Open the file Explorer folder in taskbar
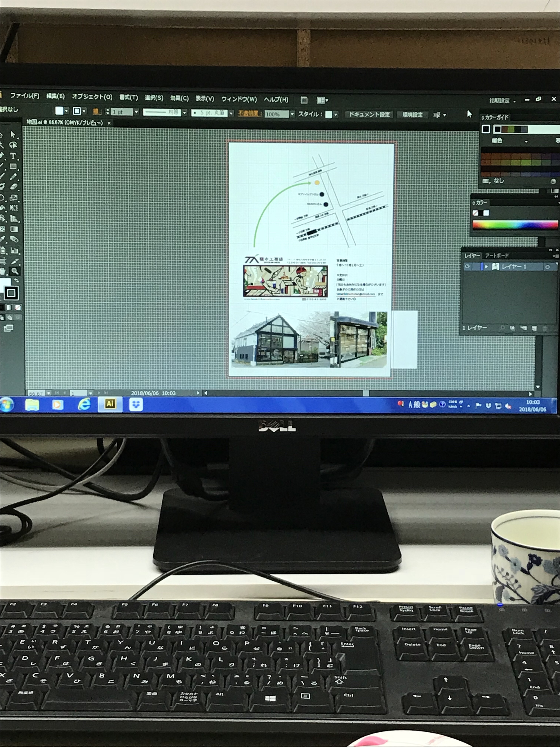The width and height of the screenshot is (560, 747). click(32, 405)
